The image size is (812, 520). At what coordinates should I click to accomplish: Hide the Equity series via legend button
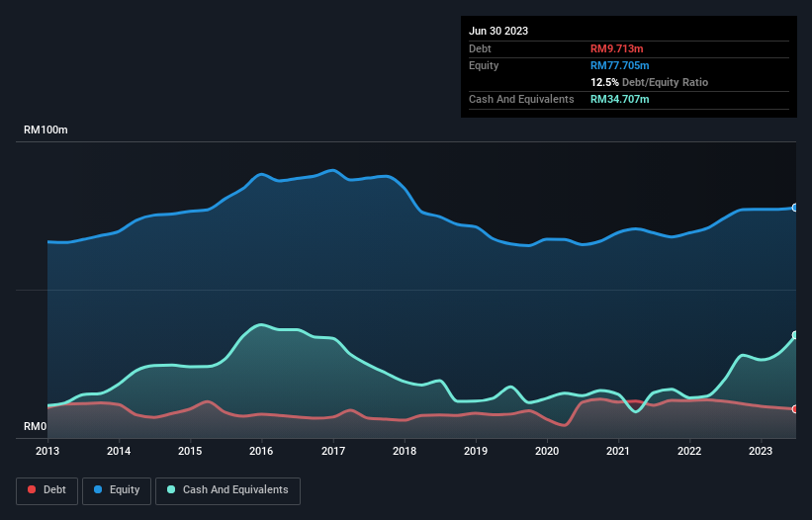pyautogui.click(x=118, y=490)
